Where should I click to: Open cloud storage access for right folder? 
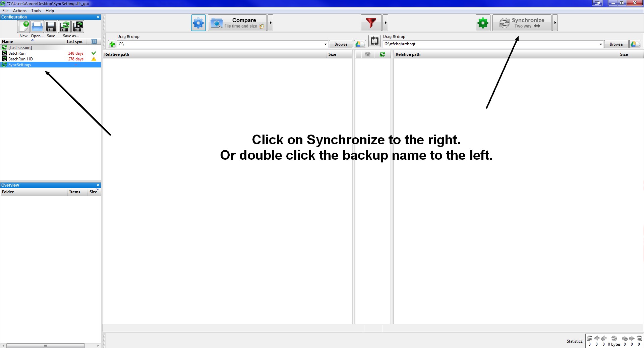(635, 44)
